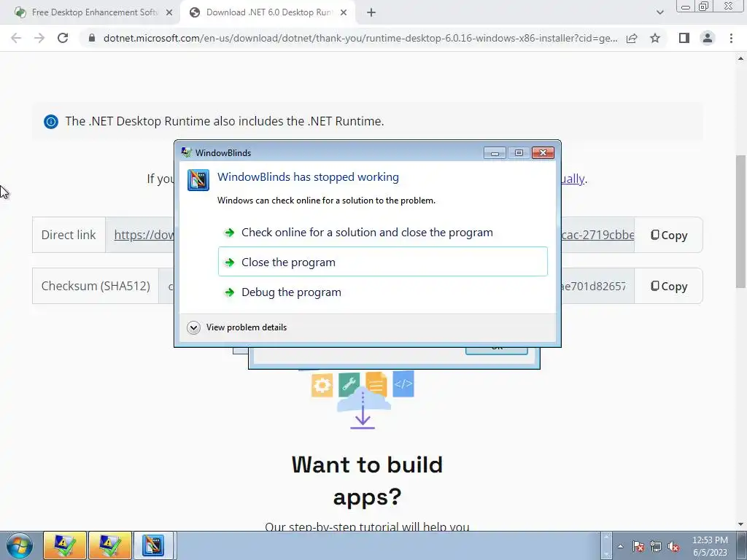Copy the Checksum (SHA512) value
The width and height of the screenshot is (747, 560).
click(669, 286)
